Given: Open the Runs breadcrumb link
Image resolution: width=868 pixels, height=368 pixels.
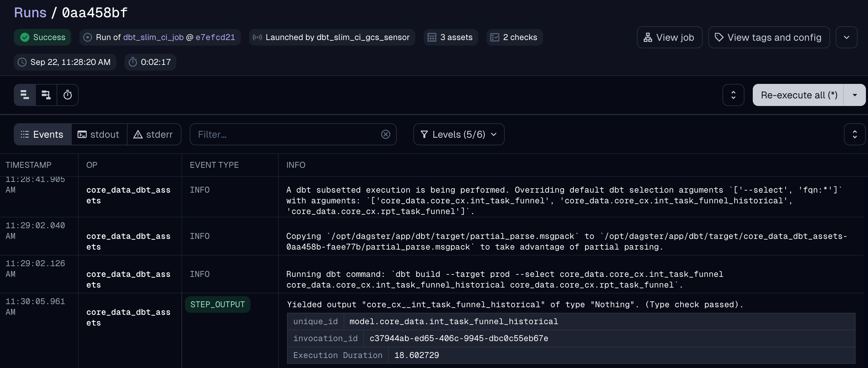Looking at the screenshot, I should pyautogui.click(x=30, y=13).
